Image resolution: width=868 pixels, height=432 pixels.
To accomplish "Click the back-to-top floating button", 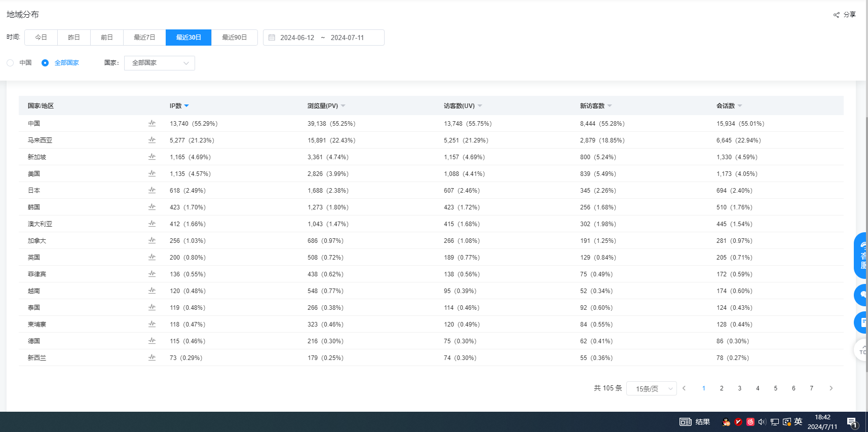I will click(861, 350).
